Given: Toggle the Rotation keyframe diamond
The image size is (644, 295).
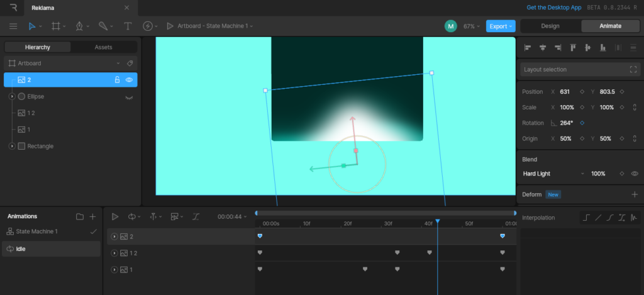Looking at the screenshot, I should (x=582, y=123).
